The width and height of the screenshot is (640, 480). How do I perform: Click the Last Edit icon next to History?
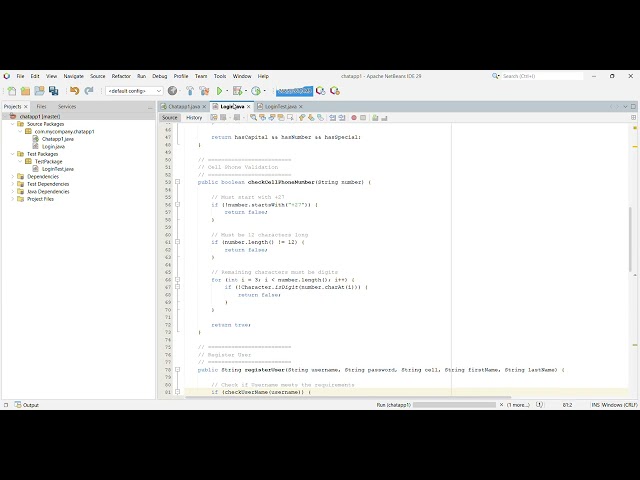click(214, 118)
